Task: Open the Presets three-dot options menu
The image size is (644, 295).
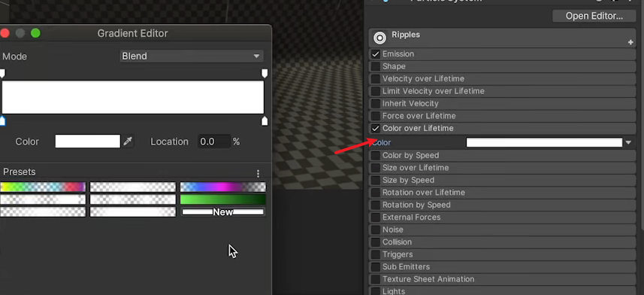Action: pyautogui.click(x=258, y=173)
